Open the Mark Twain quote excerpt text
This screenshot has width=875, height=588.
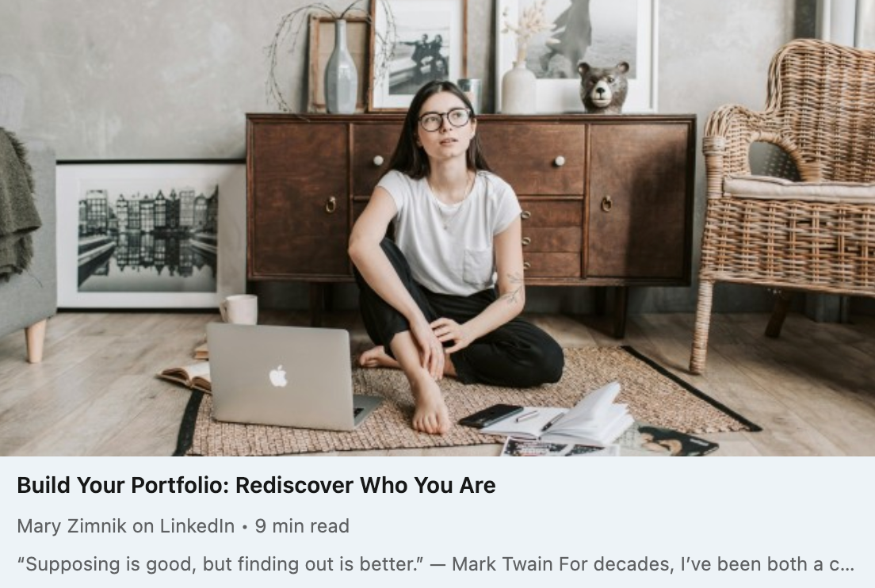435,564
